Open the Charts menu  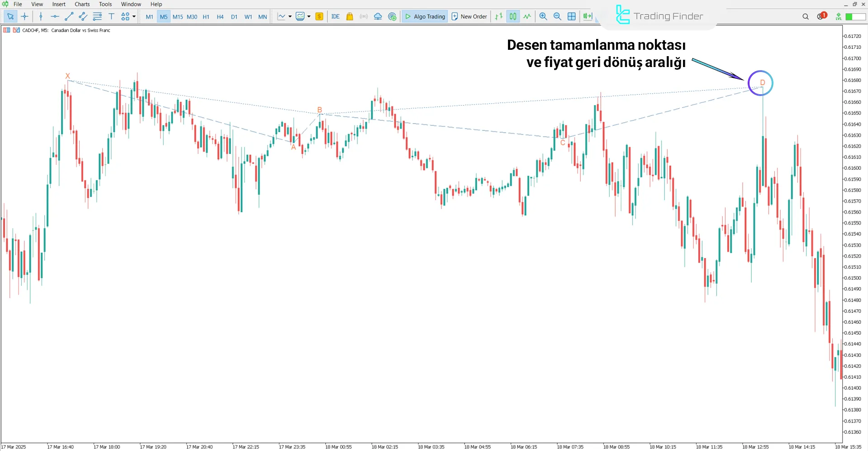tap(82, 4)
